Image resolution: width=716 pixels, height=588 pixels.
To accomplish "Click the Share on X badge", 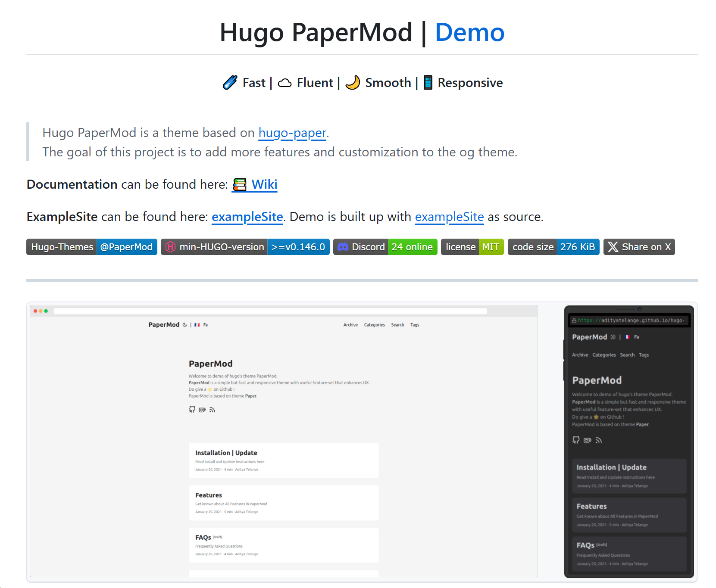I will 639,247.
